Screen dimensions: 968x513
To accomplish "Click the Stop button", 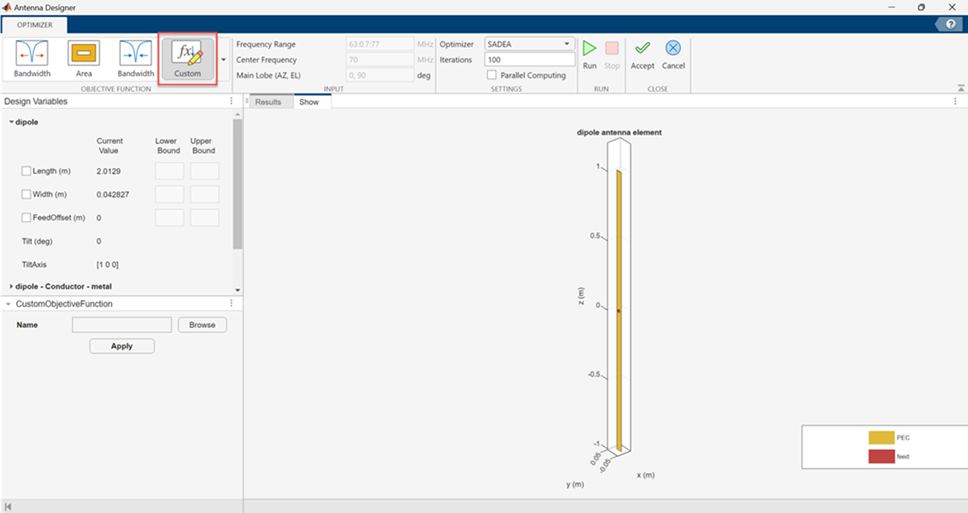I will point(612,55).
